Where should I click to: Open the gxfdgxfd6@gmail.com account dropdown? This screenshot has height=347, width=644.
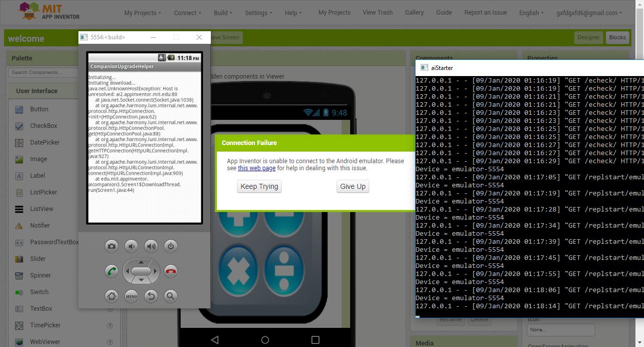[589, 13]
